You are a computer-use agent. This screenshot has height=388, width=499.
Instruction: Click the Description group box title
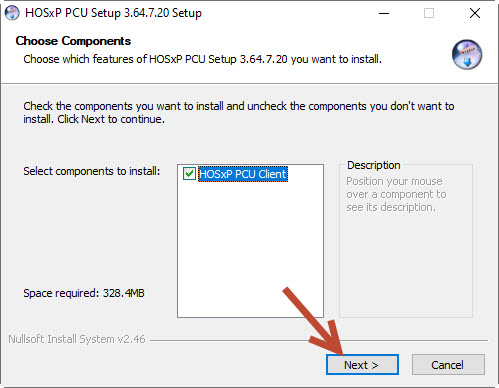[373, 165]
